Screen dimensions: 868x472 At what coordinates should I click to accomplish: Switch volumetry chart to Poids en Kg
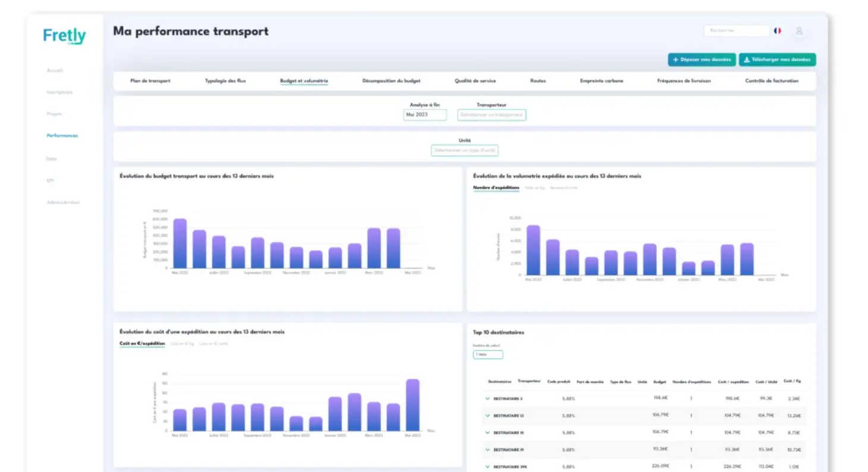534,188
